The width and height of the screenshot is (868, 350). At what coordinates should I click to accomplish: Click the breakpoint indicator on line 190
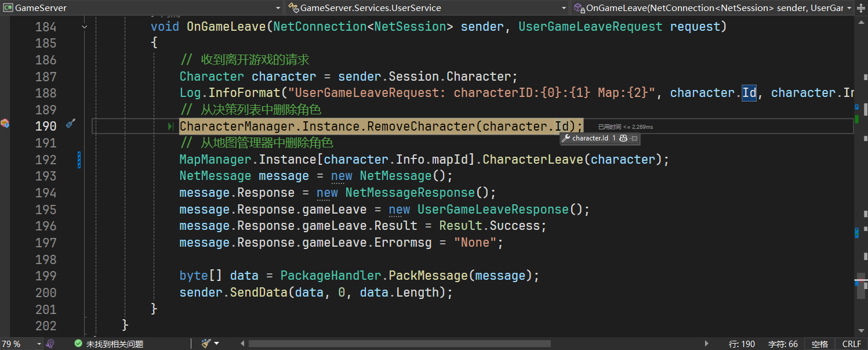point(5,123)
